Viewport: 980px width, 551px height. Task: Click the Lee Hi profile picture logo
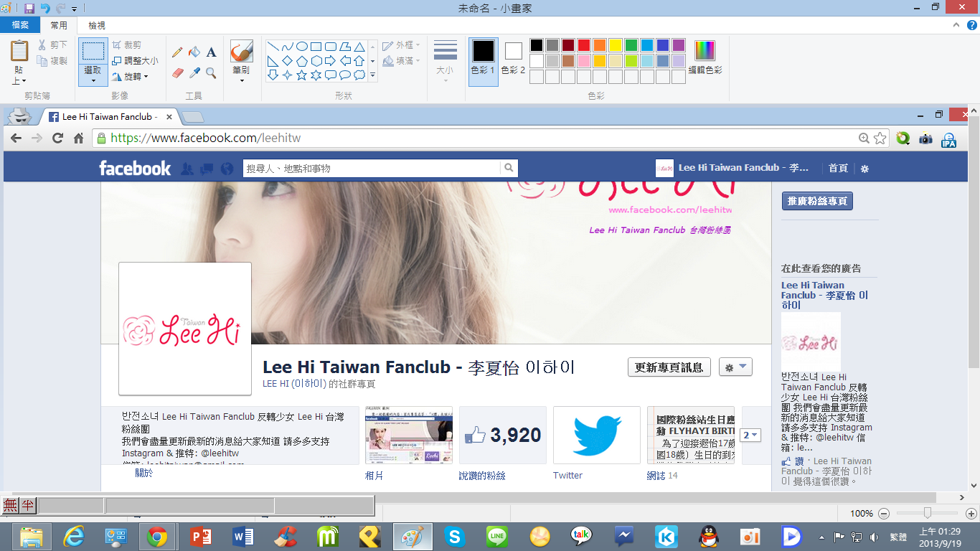pos(185,329)
